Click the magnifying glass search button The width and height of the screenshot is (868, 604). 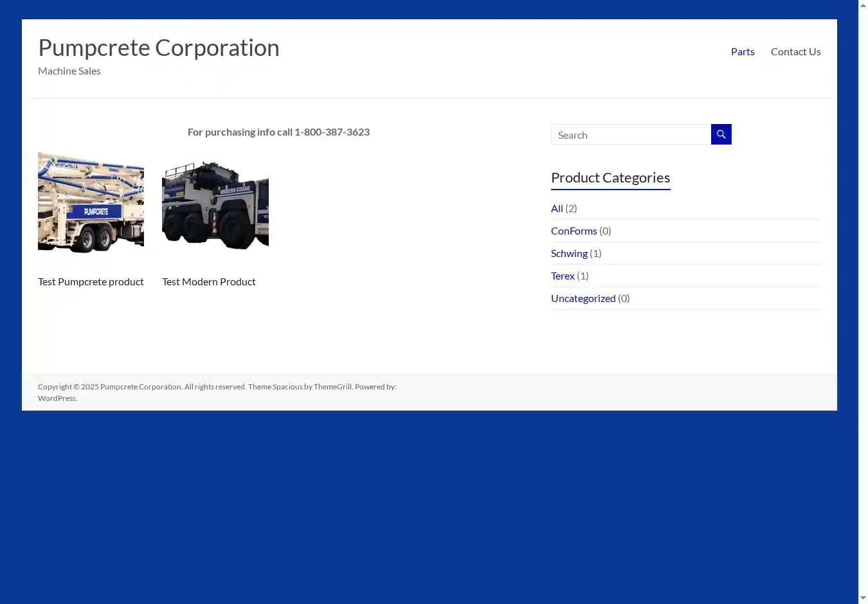click(x=721, y=134)
